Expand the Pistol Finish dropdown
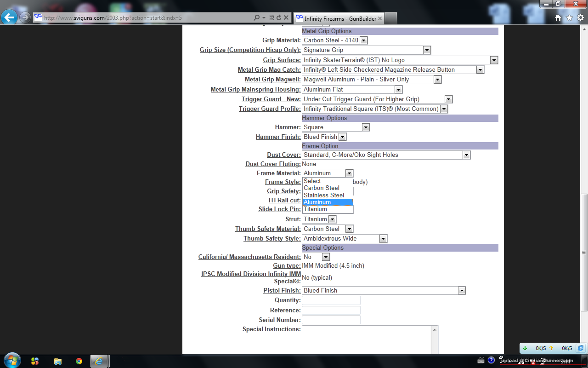Screen dimensions: 588x368 (x=462, y=291)
